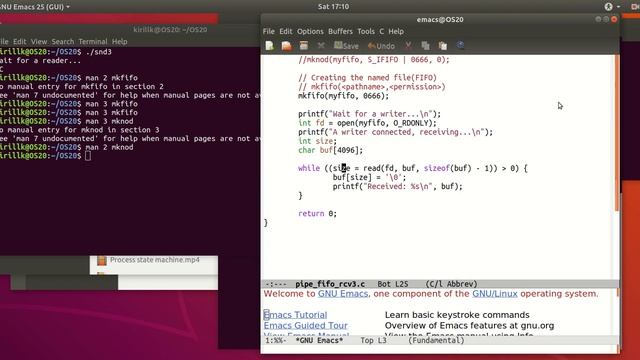Open the Emacs File menu
Viewport: 640px width, 360px height.
[269, 31]
